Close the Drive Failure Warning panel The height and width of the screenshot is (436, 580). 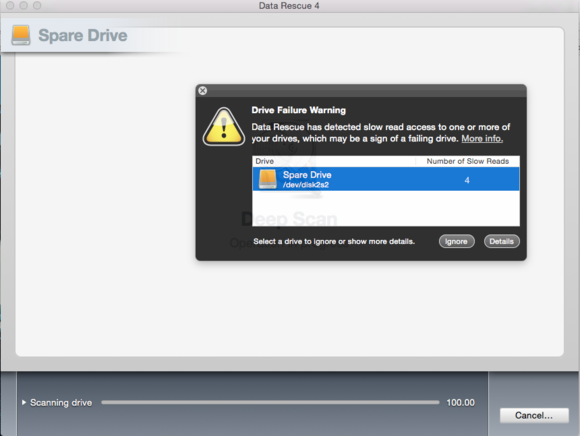point(202,90)
